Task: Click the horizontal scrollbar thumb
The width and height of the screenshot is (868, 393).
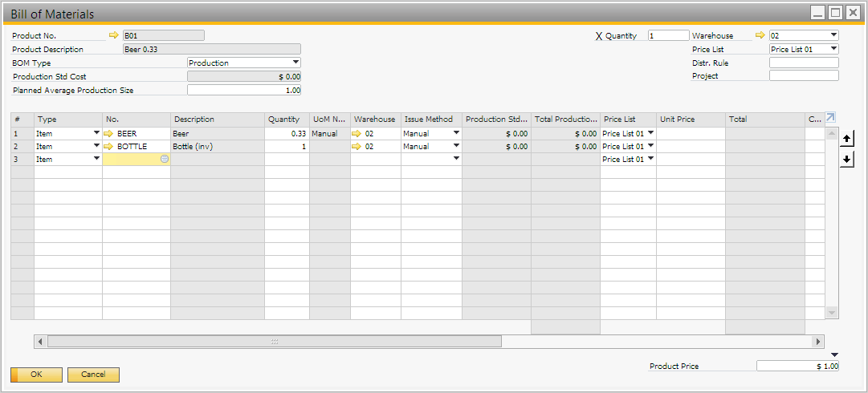Action: (x=274, y=342)
